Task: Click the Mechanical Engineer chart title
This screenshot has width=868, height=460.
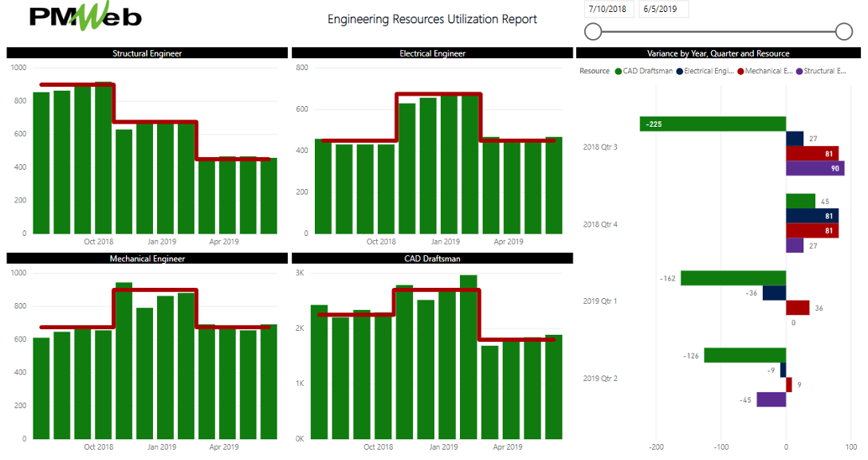Action: click(147, 258)
